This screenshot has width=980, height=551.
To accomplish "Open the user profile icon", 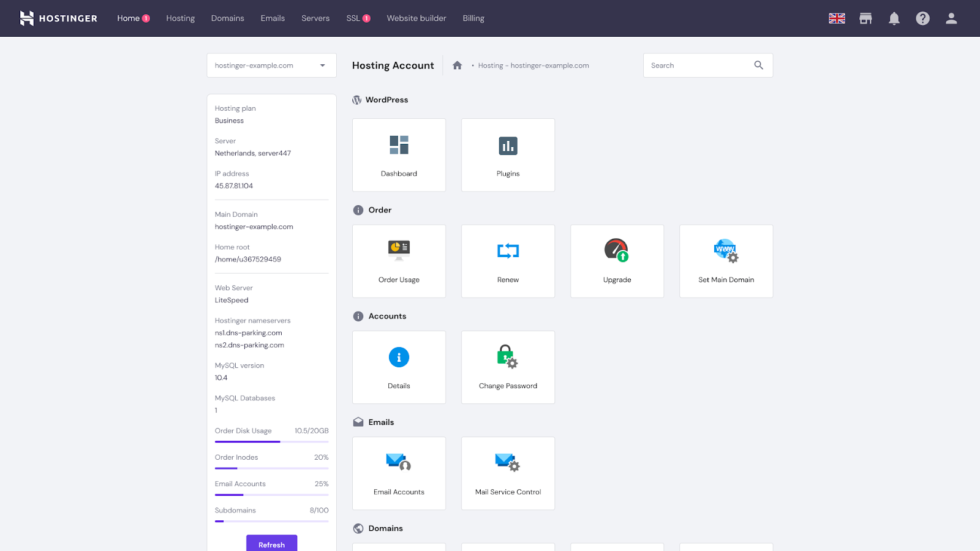I will point(951,18).
